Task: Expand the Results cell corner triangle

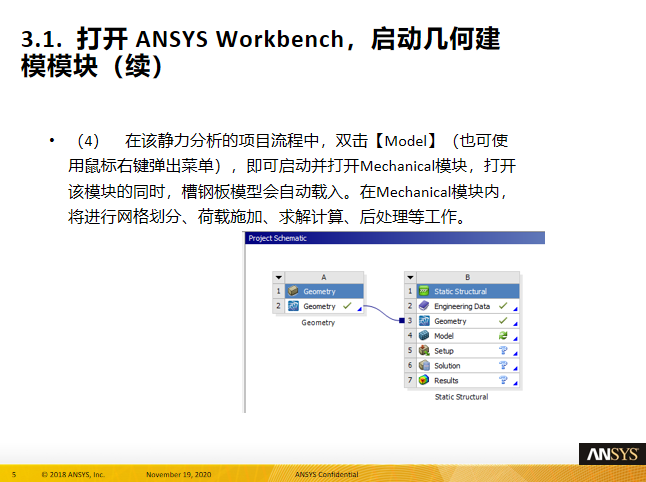Action: 515,385
